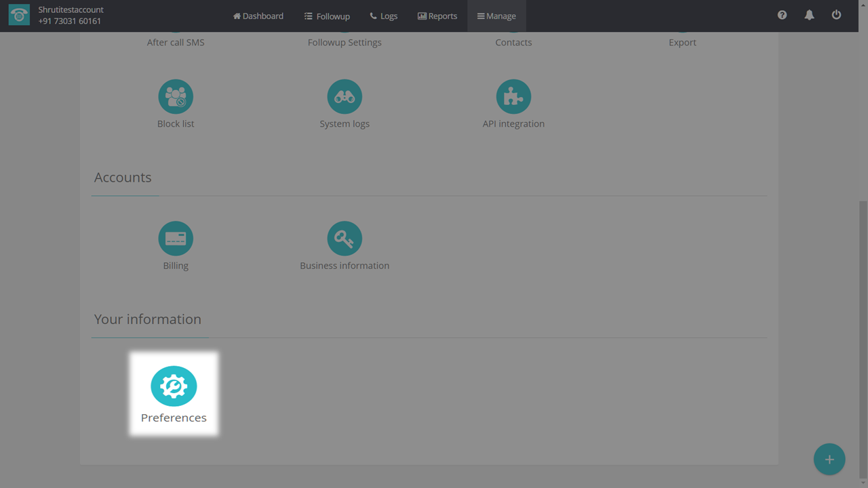Viewport: 868px width, 488px height.
Task: Click the page vertical scrollbar
Action: pos(863,339)
